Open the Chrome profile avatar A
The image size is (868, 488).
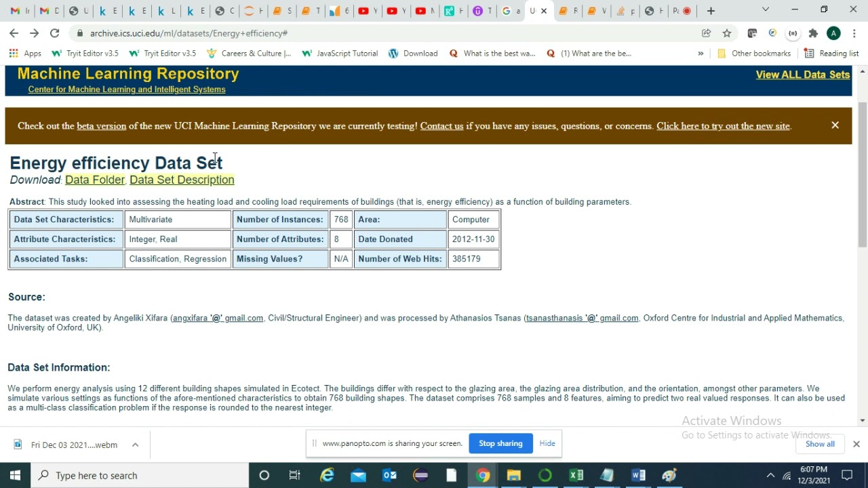click(833, 33)
